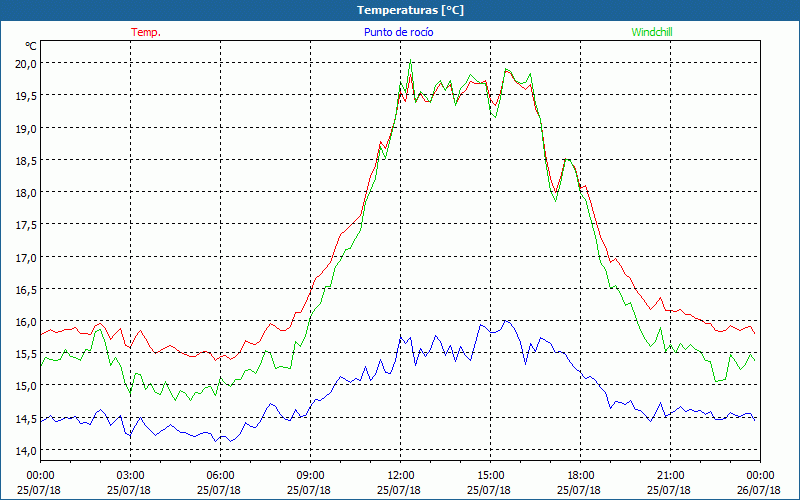
Task: Click the '19,5' y-axis value
Action: click(x=26, y=95)
